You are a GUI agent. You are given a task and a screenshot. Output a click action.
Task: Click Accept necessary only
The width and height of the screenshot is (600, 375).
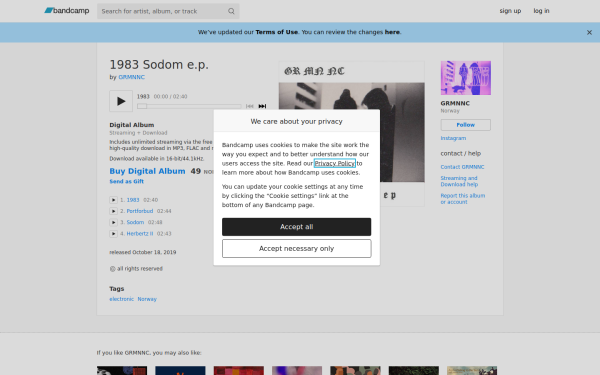click(297, 248)
